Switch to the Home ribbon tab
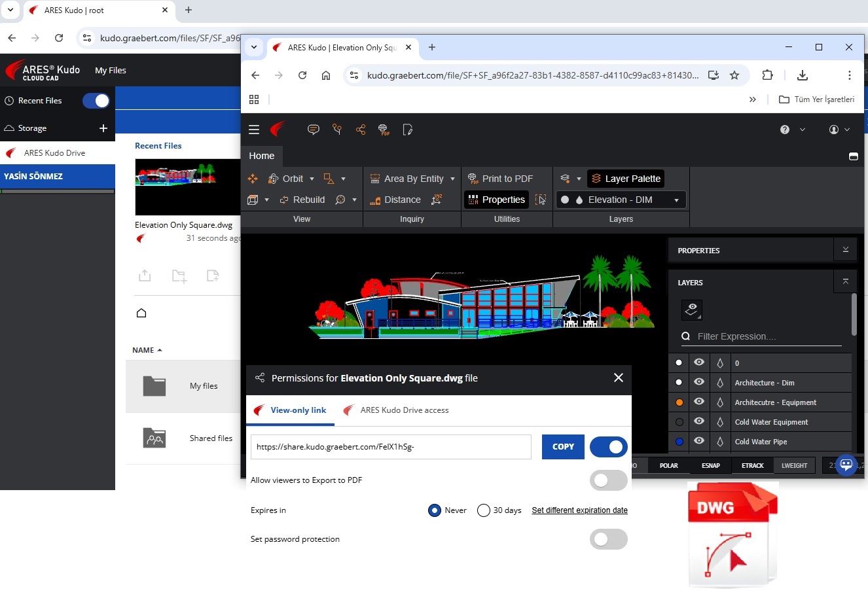 click(262, 156)
